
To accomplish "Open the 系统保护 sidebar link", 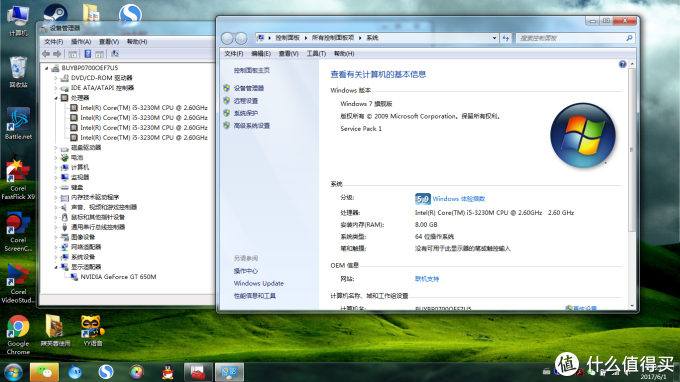I will click(245, 113).
